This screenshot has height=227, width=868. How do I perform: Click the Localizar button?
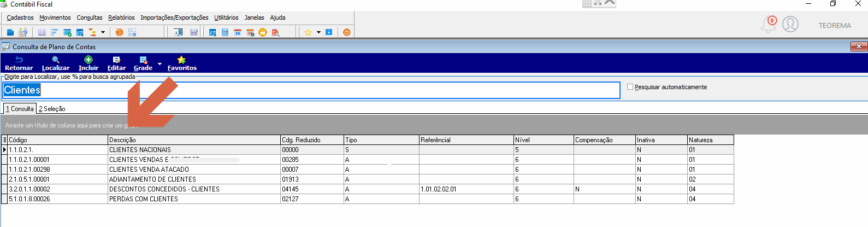56,63
